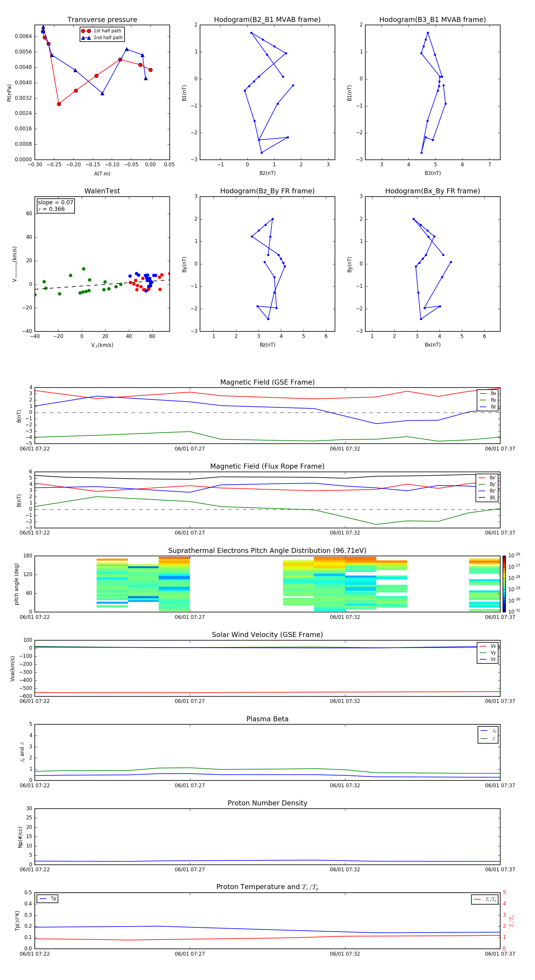Click the colorbar's top tick label 10^-26
The height and width of the screenshot is (980, 535).
(x=514, y=555)
